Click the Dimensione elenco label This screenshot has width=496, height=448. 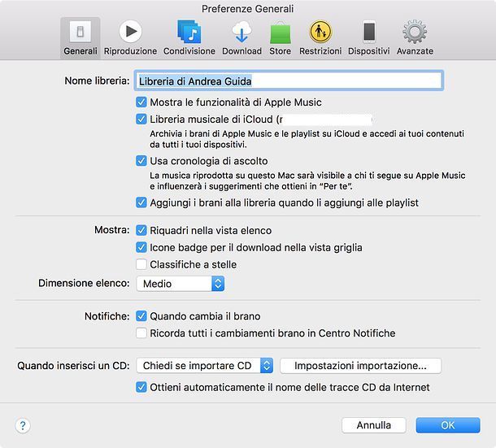(84, 283)
